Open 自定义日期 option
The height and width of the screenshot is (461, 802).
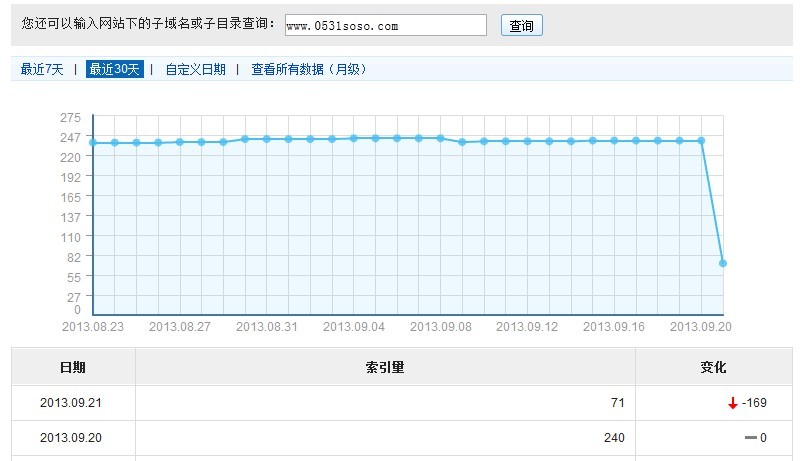point(195,69)
